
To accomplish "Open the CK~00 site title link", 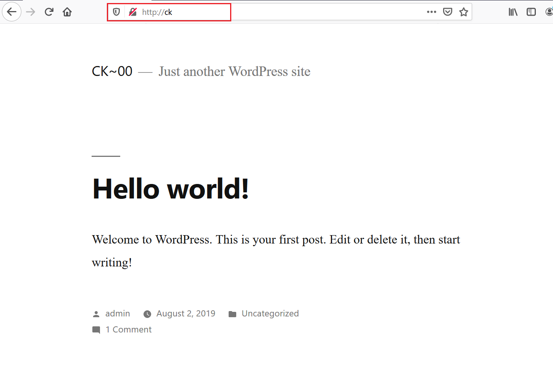I will point(112,71).
